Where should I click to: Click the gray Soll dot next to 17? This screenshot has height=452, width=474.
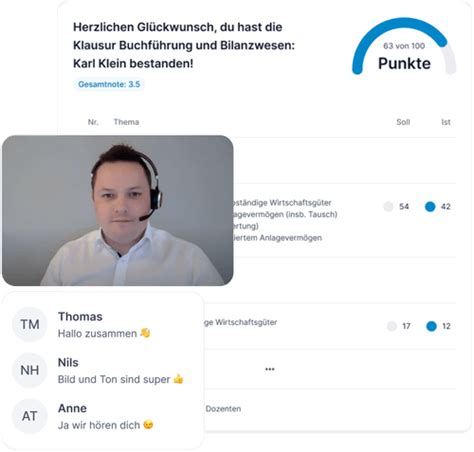coord(392,326)
